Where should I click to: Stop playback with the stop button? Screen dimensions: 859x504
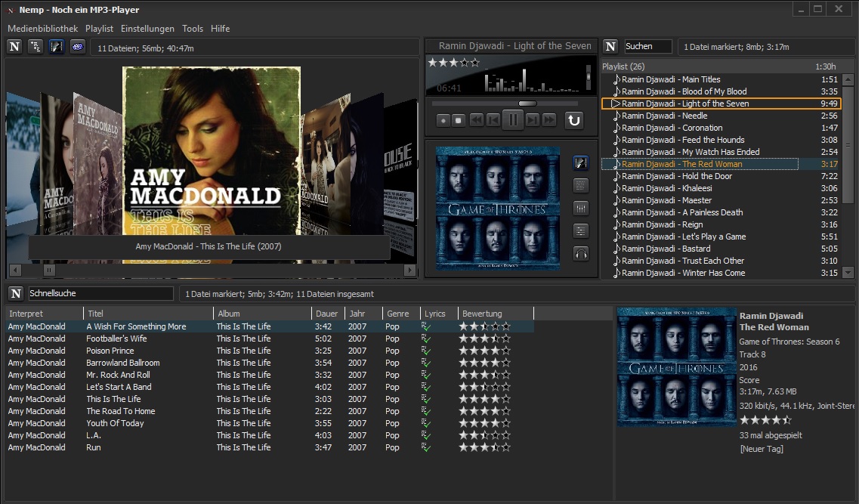click(459, 120)
